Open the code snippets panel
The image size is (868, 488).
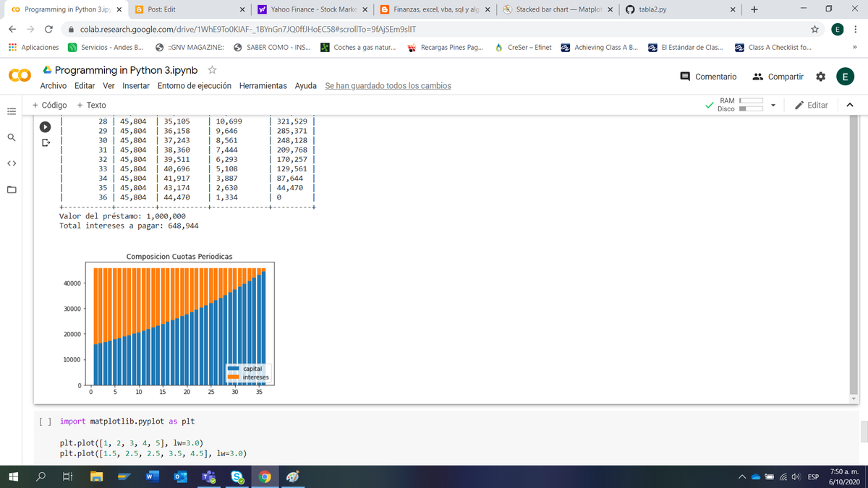coord(12,164)
